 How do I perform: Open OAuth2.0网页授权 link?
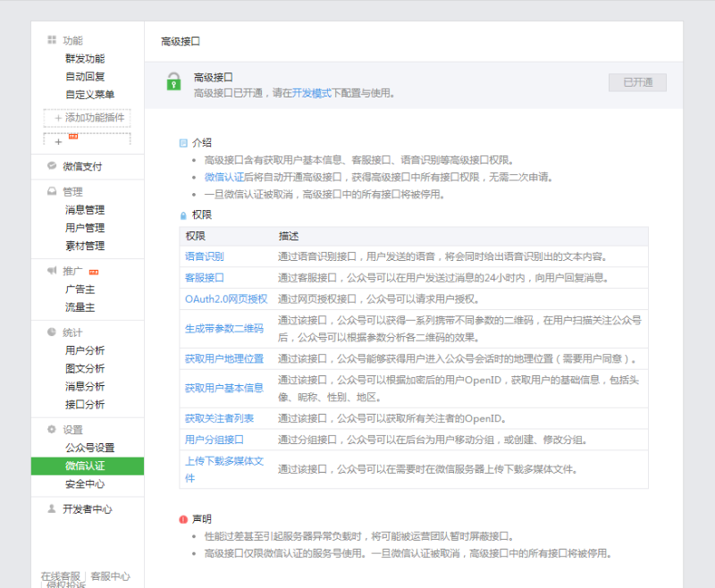coord(226,299)
